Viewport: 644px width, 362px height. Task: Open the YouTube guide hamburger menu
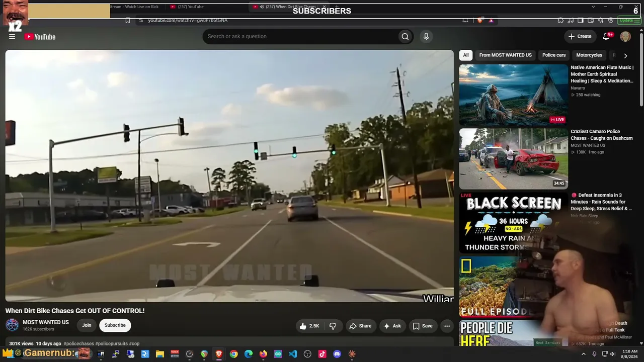[12, 36]
